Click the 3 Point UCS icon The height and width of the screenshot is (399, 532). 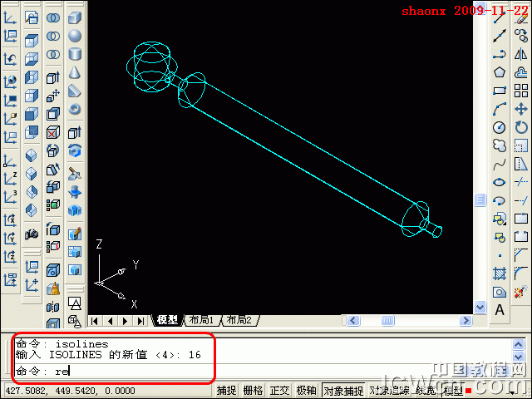[x=10, y=197]
